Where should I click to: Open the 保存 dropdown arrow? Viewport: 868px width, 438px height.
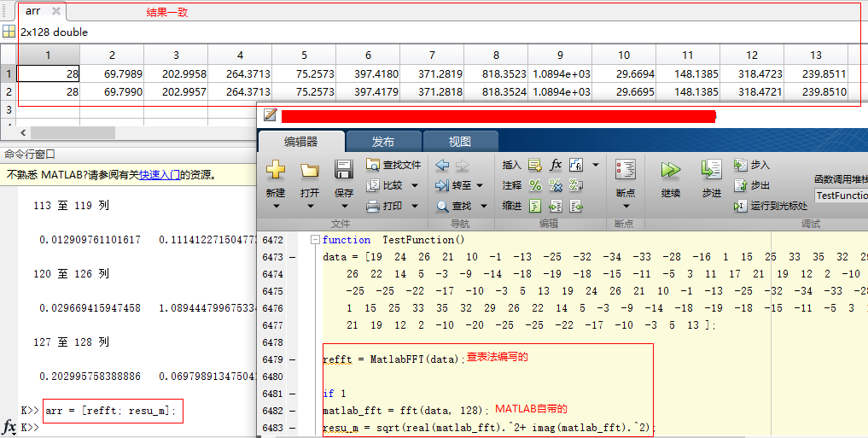[x=344, y=206]
